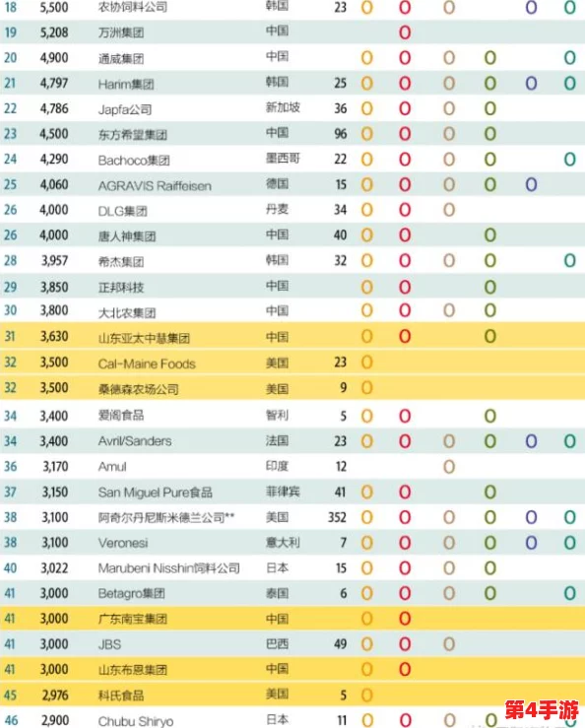Select the 希杰集团 cell

[121, 262]
